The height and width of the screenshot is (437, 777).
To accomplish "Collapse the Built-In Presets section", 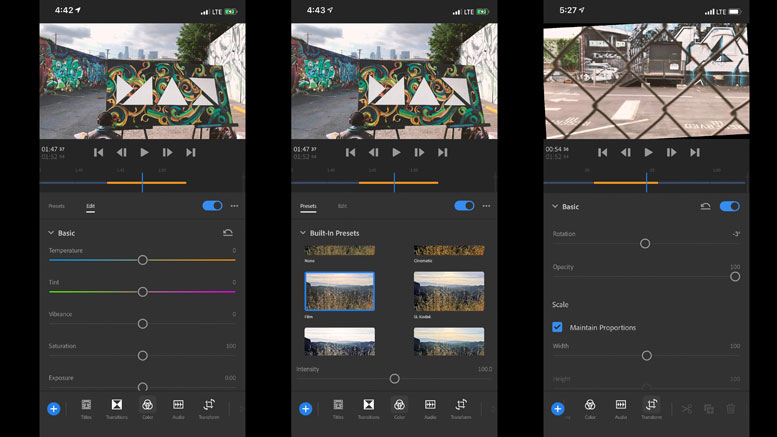I will point(302,232).
